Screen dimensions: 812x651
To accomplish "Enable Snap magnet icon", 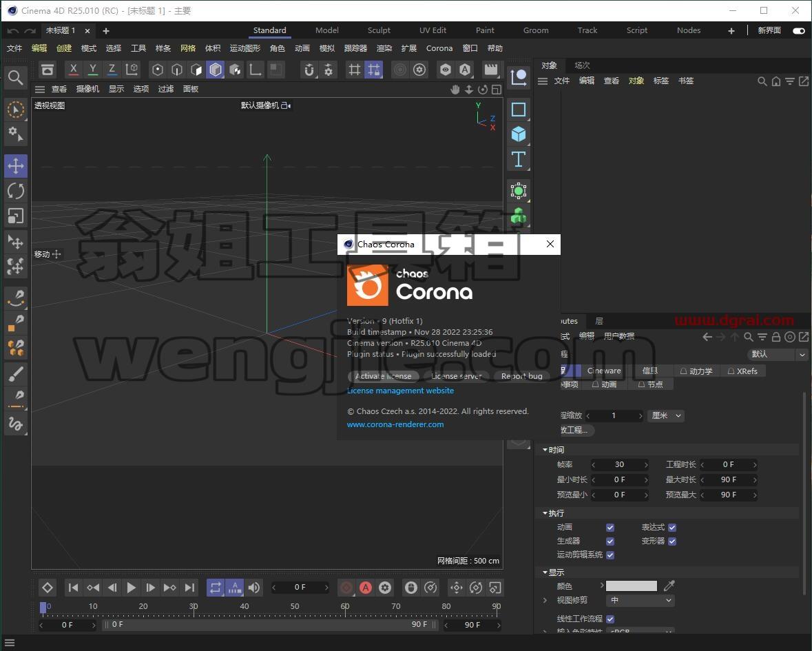I will click(x=309, y=70).
